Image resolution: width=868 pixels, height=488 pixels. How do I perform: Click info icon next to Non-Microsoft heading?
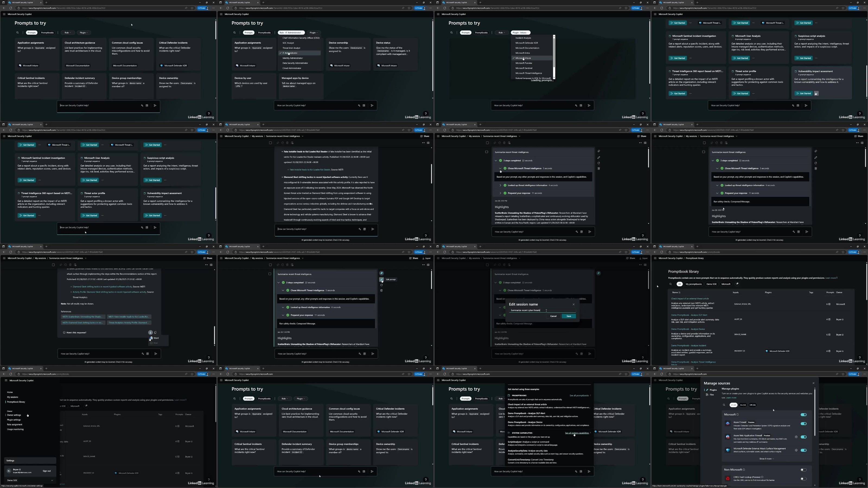coord(744,470)
